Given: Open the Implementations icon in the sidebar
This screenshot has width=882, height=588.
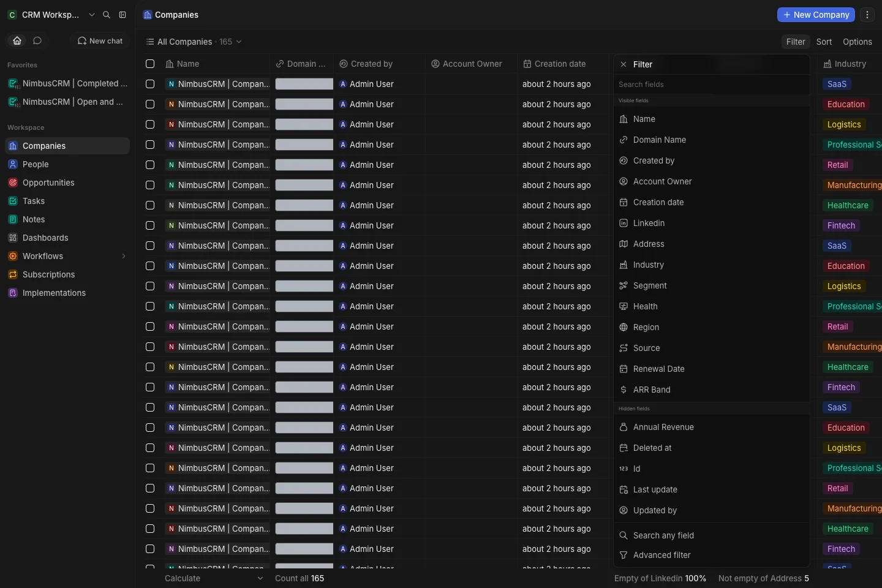Looking at the screenshot, I should (13, 293).
